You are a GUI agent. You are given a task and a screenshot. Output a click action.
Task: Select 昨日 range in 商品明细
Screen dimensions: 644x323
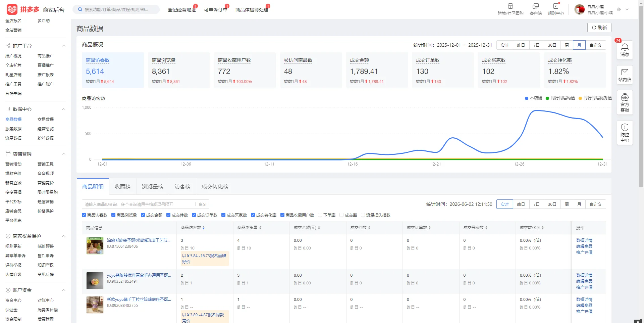click(x=521, y=204)
